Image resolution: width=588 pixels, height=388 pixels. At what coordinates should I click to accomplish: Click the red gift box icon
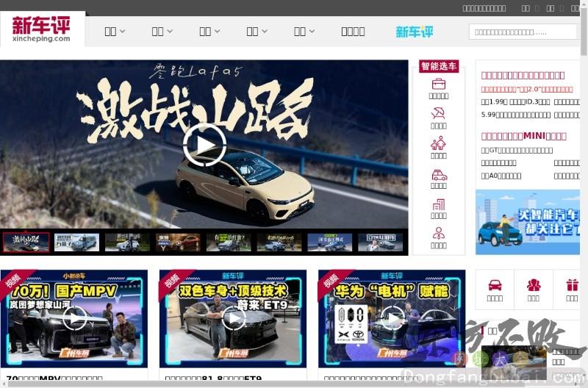tap(572, 285)
